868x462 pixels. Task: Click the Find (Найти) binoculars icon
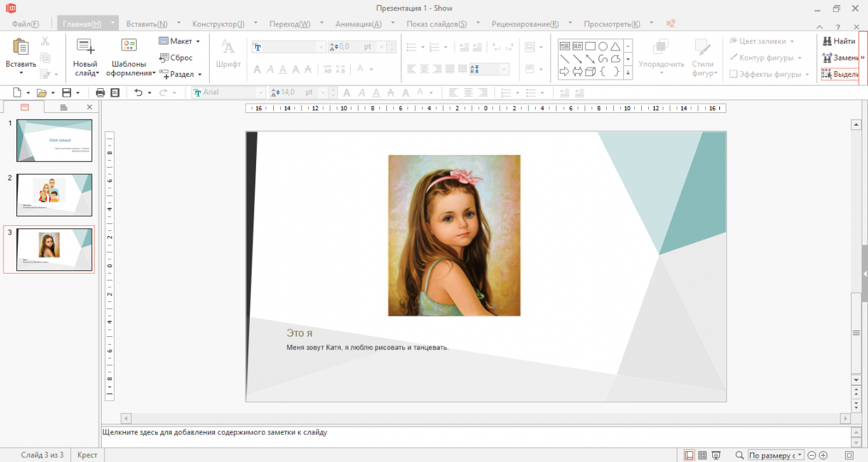(827, 41)
